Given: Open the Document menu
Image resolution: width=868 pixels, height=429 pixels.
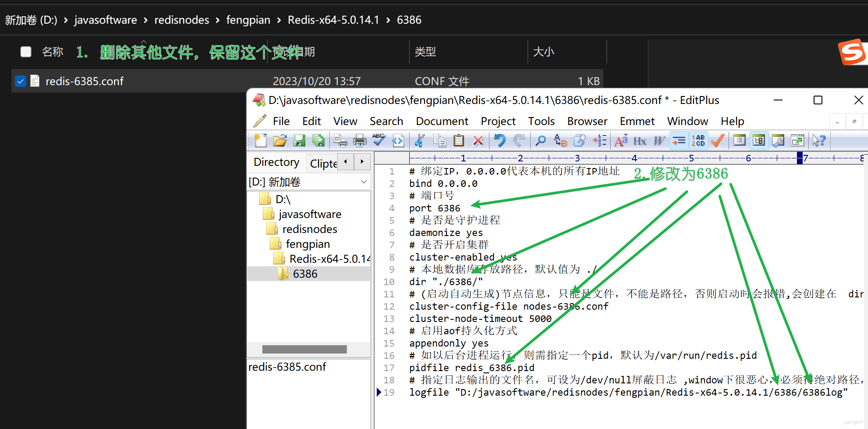Looking at the screenshot, I should coord(442,121).
